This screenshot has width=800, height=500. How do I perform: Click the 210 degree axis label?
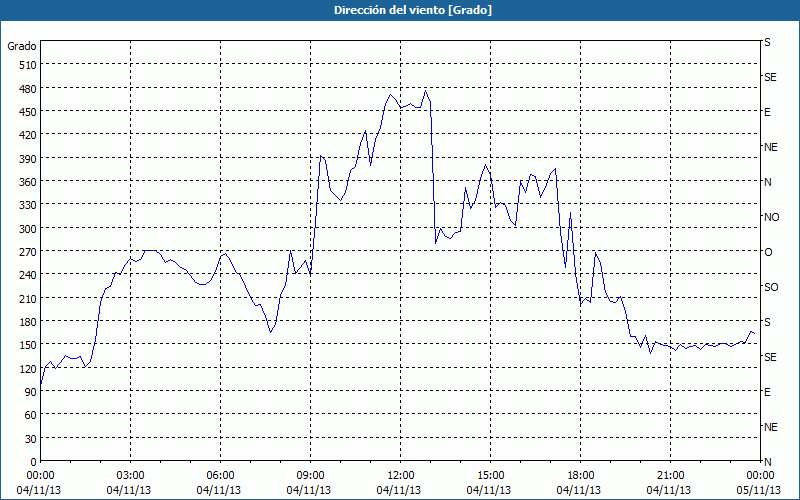click(x=28, y=298)
